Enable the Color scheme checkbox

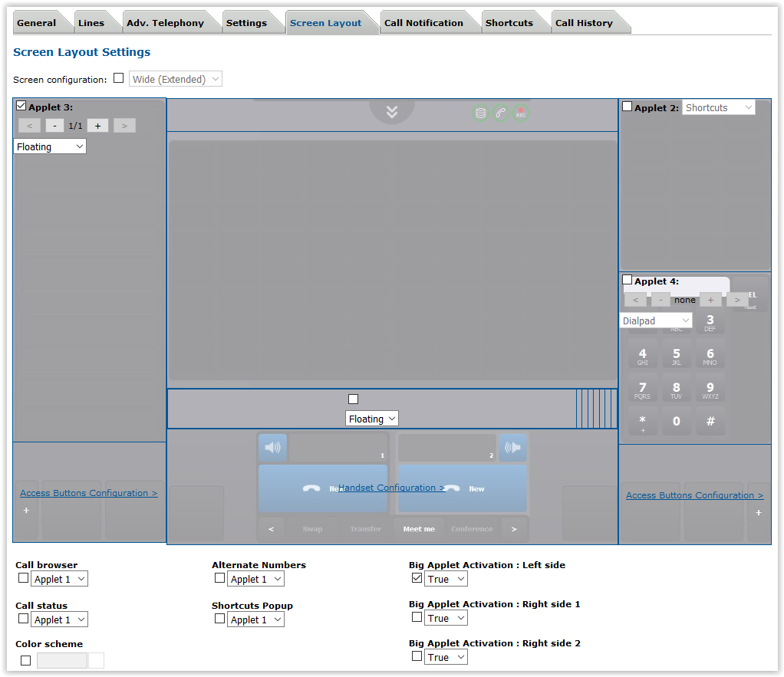tap(25, 660)
